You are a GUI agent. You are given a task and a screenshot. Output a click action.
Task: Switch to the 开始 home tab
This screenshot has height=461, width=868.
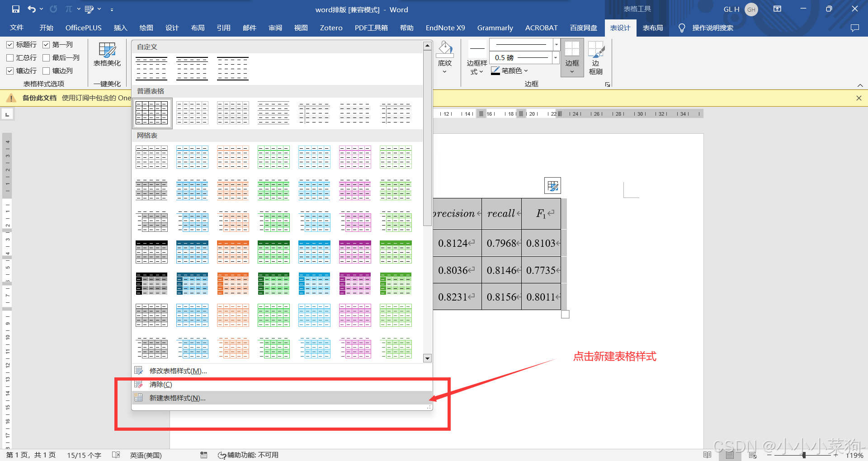[46, 28]
